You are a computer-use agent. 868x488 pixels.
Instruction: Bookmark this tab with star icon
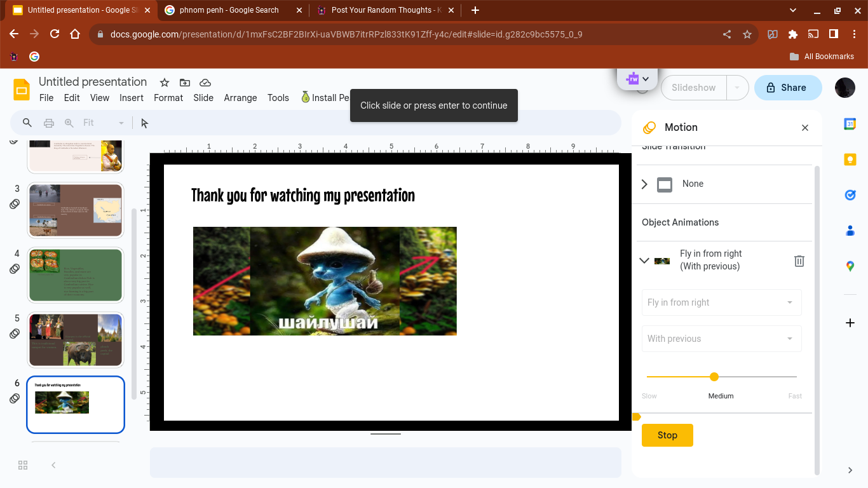point(747,34)
